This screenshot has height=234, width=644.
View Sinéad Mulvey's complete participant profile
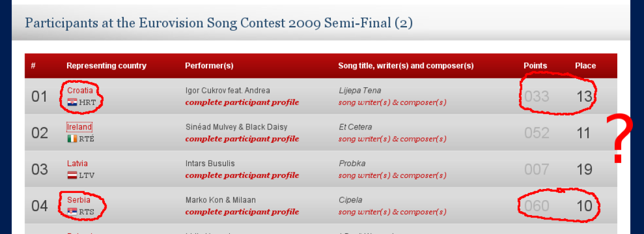coord(242,139)
